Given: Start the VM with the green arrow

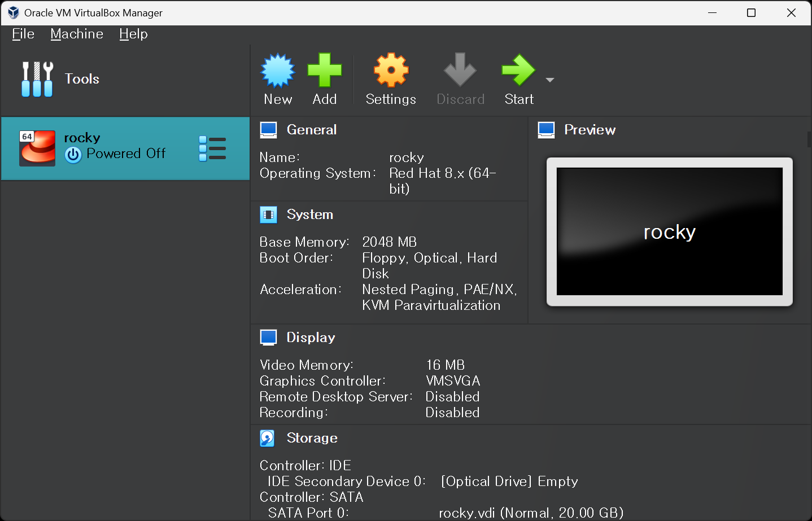Looking at the screenshot, I should click(518, 70).
